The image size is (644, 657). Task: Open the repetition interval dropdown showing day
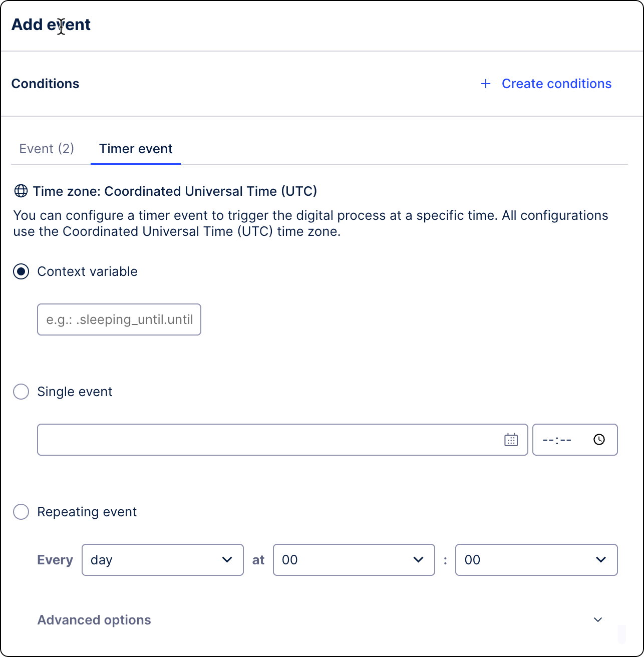[x=162, y=560]
